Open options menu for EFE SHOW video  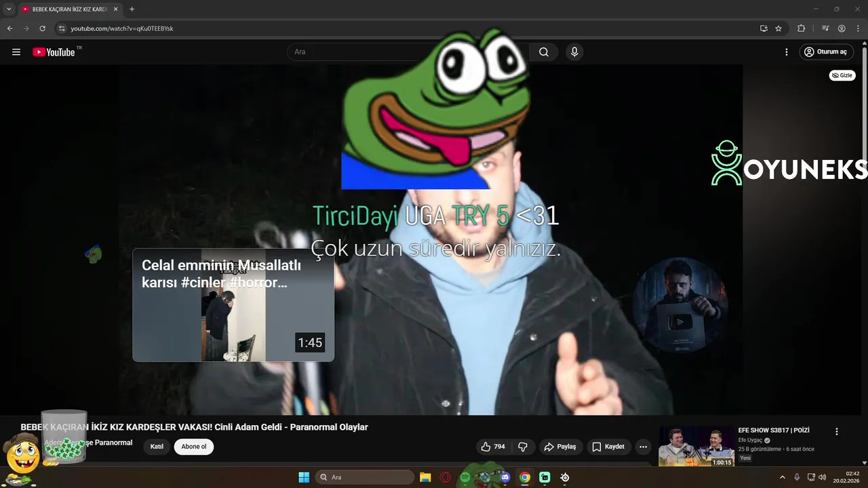tap(837, 432)
